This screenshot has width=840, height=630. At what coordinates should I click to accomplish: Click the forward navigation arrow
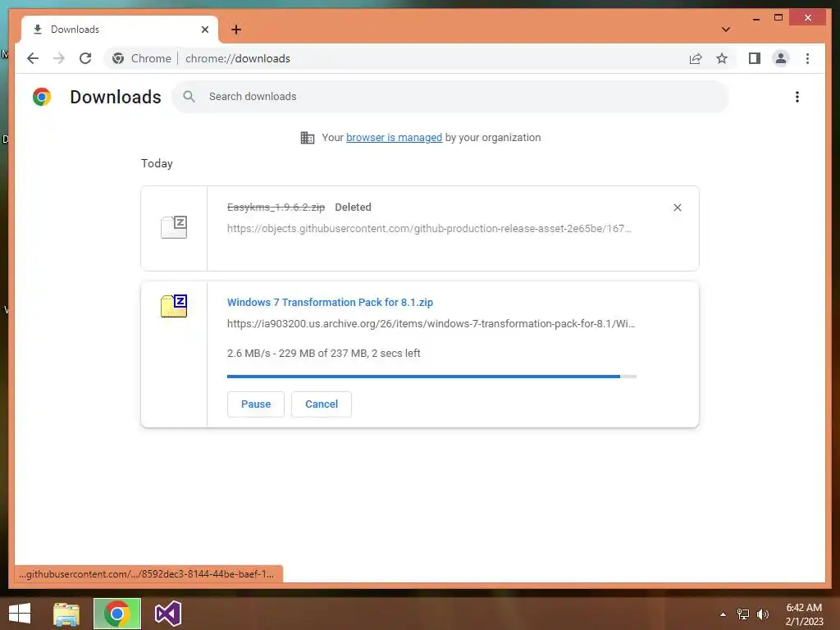click(x=59, y=58)
